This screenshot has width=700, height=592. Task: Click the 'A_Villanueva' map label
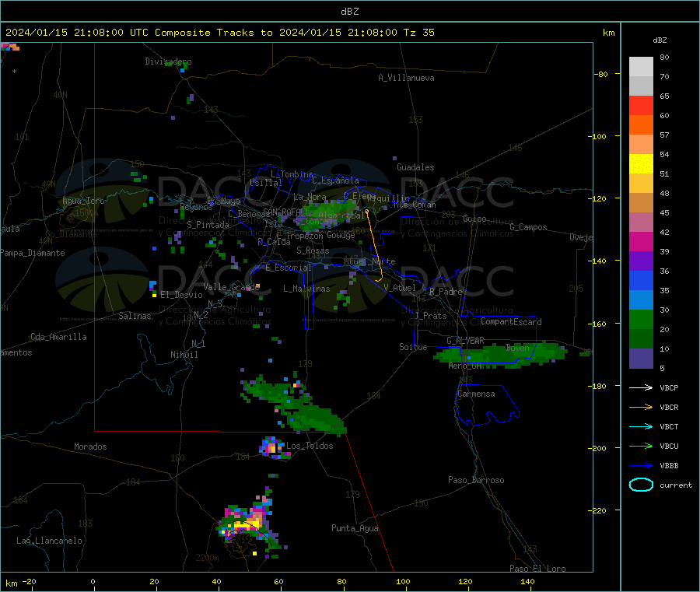coord(406,78)
